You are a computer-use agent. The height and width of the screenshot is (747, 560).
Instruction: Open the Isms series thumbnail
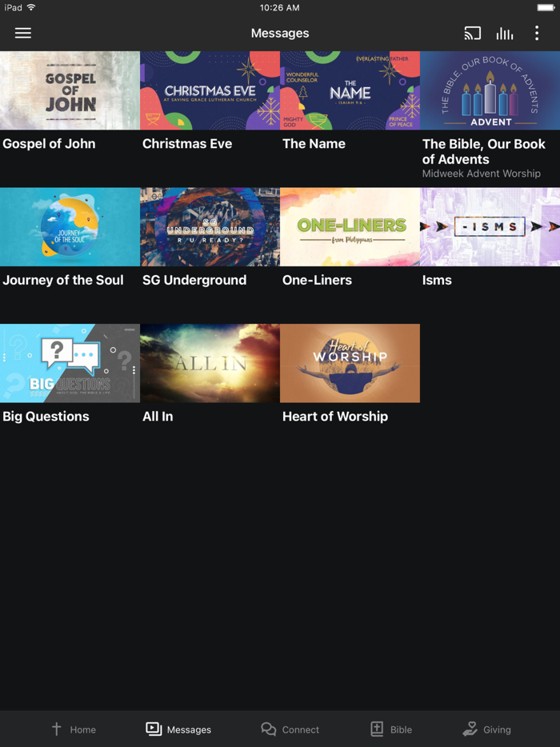tap(490, 227)
